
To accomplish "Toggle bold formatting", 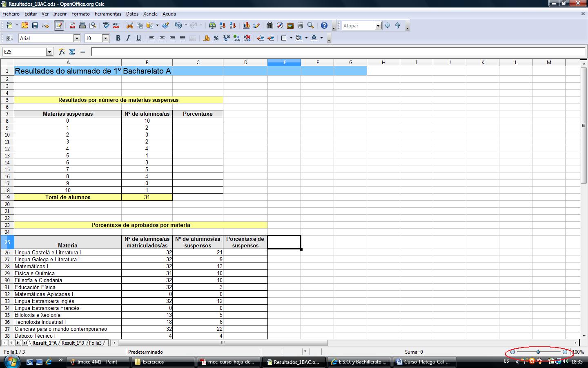I will pos(118,38).
